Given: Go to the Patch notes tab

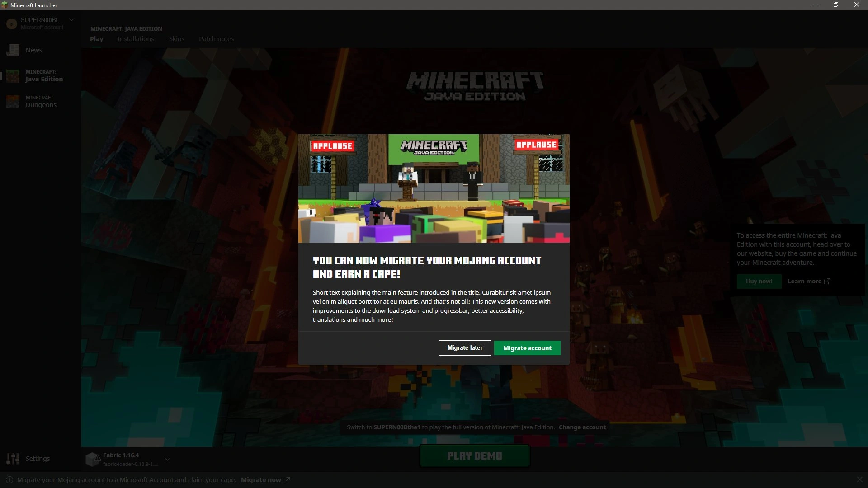Looking at the screenshot, I should coord(216,39).
